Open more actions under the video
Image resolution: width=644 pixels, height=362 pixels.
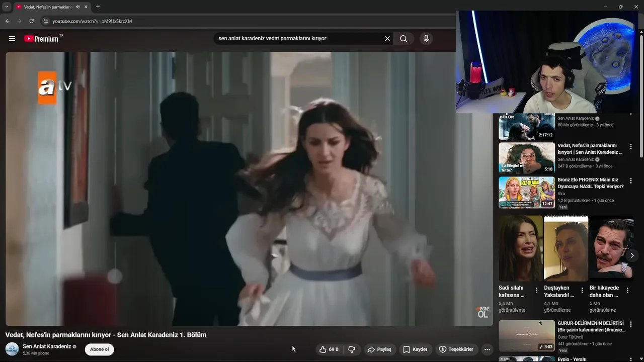tap(487, 349)
